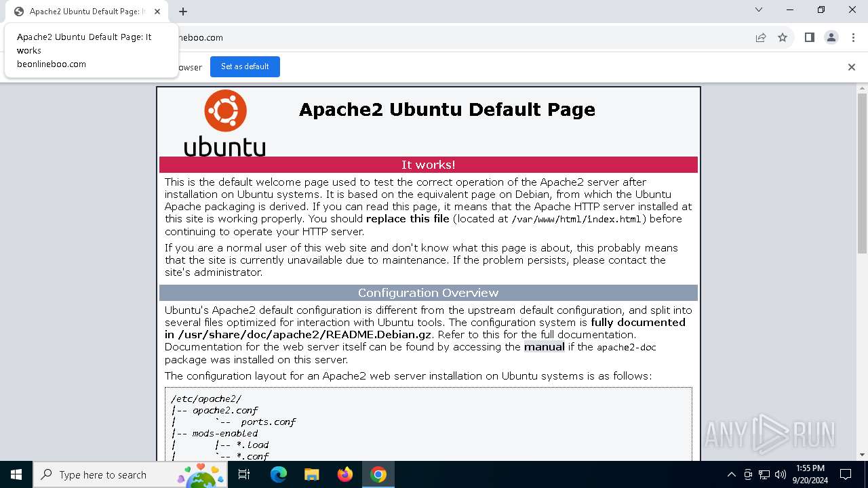Image resolution: width=868 pixels, height=488 pixels.
Task: Bookmark this page with the star icon
Action: 783,37
